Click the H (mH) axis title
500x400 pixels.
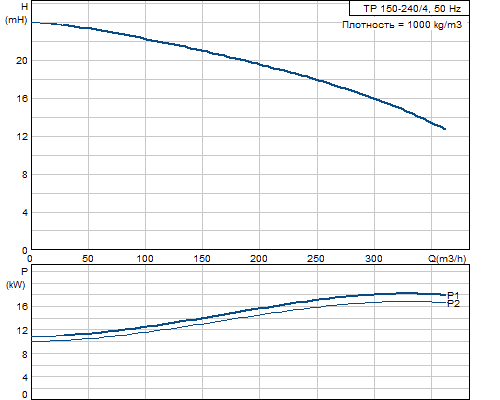[17, 13]
